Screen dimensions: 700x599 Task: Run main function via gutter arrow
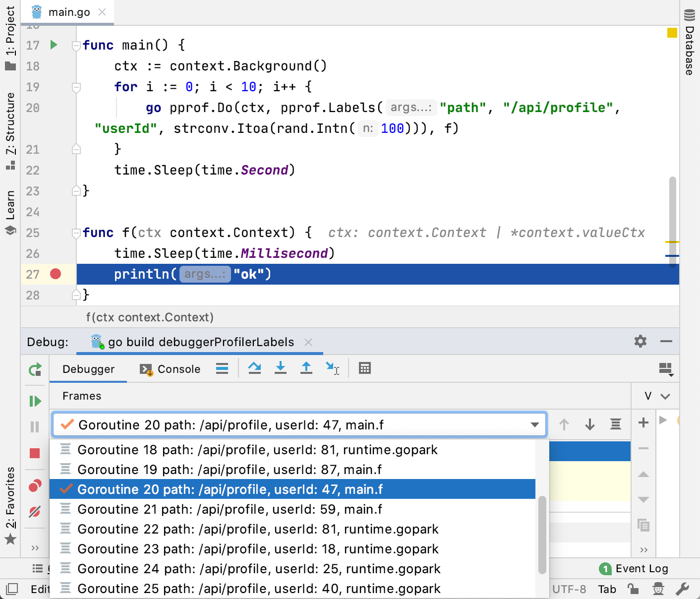(x=54, y=45)
